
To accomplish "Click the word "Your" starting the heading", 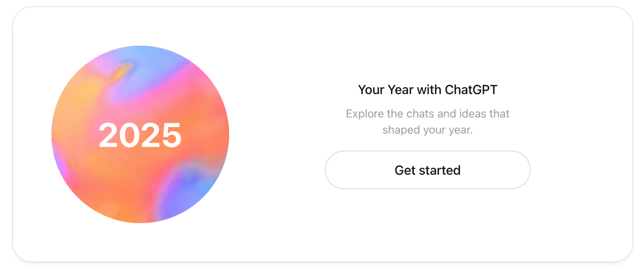I will [x=371, y=90].
